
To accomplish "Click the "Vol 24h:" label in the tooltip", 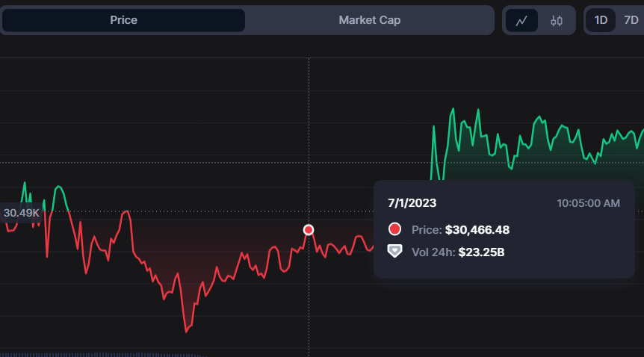I will pyautogui.click(x=433, y=252).
